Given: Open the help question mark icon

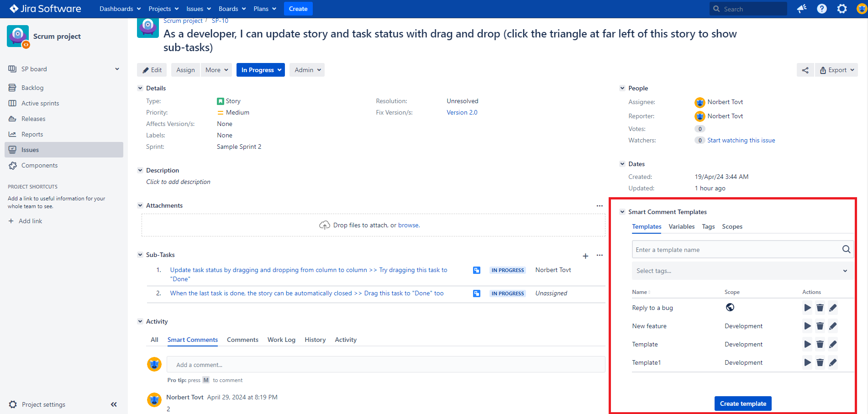Looking at the screenshot, I should [821, 9].
